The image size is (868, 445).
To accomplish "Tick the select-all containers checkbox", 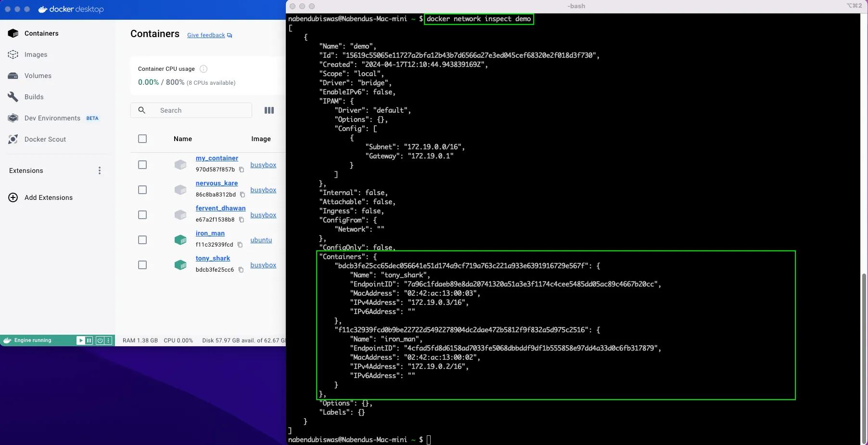I will click(142, 139).
